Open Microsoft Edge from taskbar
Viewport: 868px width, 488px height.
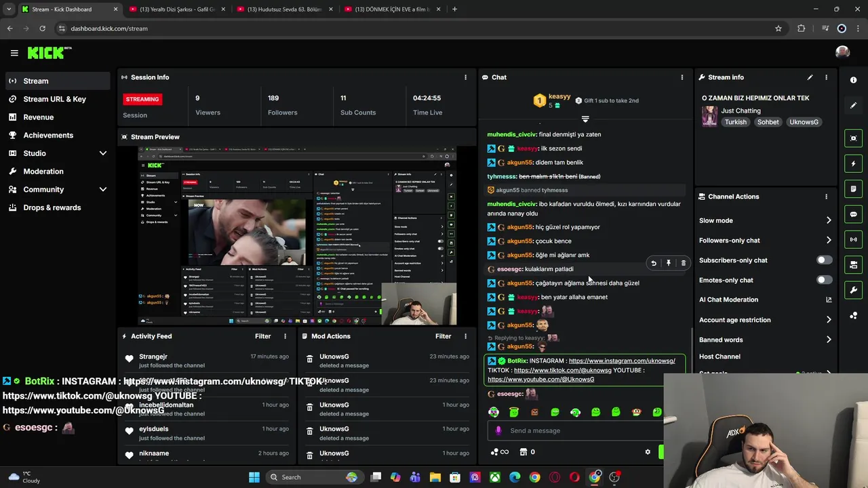click(x=515, y=477)
